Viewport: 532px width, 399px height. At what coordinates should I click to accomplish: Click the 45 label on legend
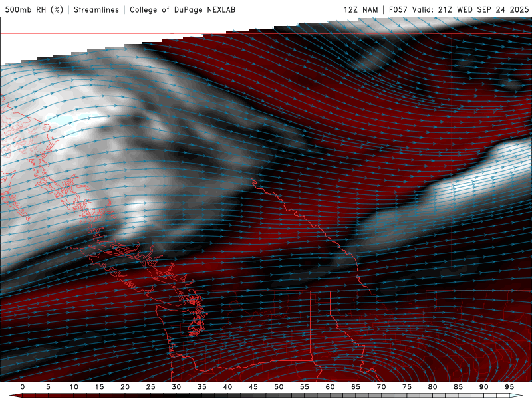click(x=253, y=387)
